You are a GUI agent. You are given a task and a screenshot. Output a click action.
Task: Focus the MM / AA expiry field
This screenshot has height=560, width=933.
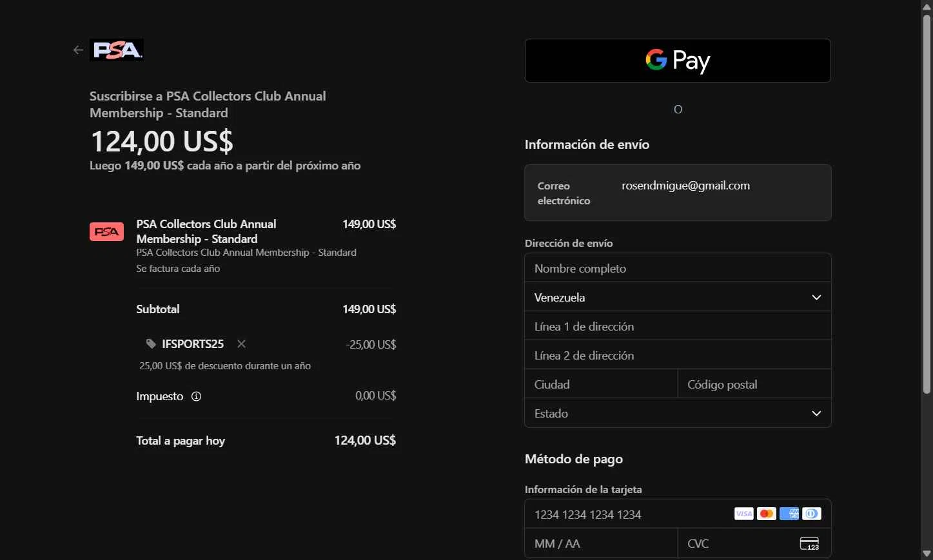pos(601,543)
